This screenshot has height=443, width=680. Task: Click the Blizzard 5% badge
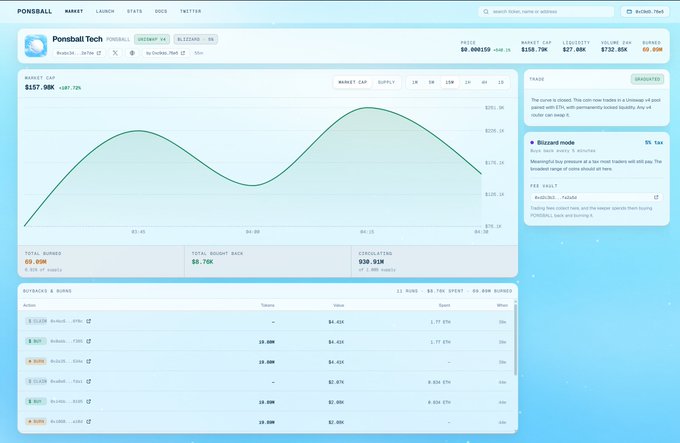point(196,39)
